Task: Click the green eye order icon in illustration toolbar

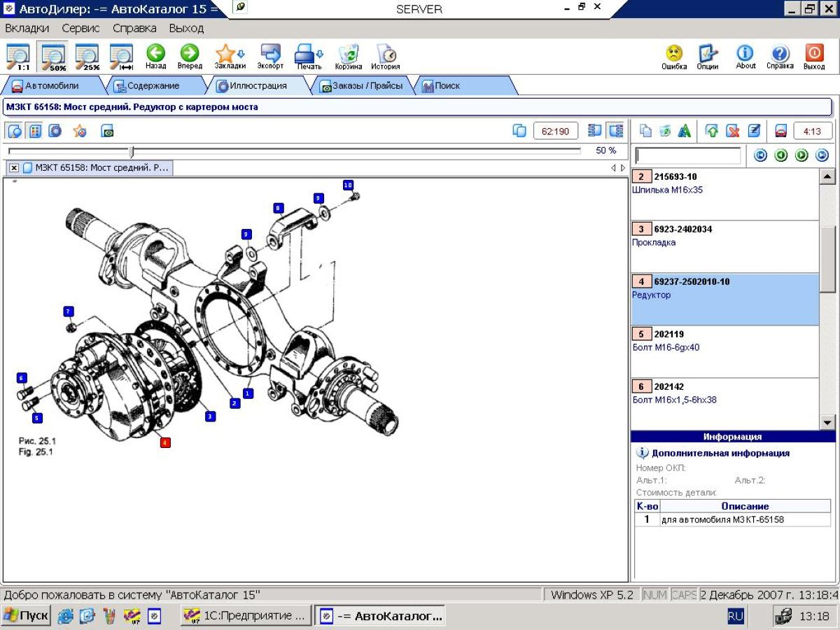Action: coord(107,131)
